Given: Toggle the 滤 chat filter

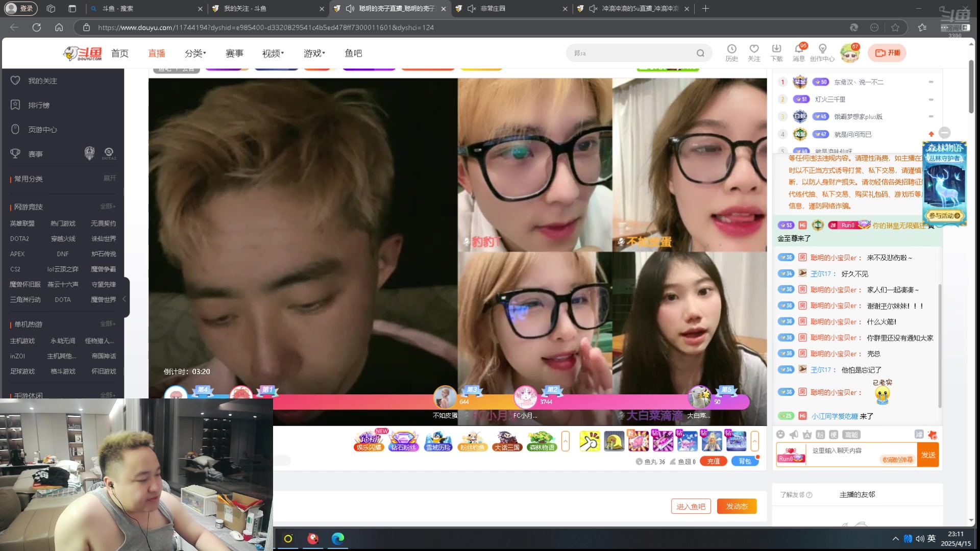Looking at the screenshot, I should click(919, 435).
